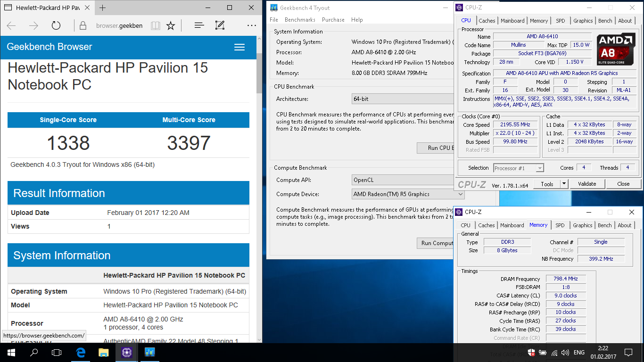Open the Help menu in Geekbench

[357, 20]
